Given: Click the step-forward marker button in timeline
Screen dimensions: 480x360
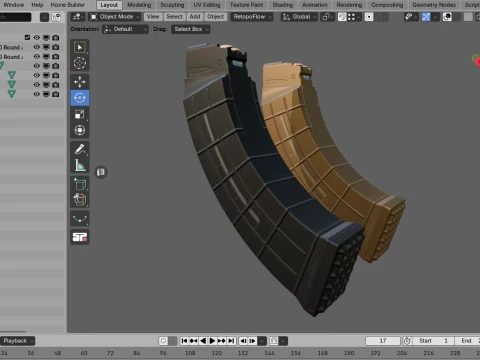Looking at the screenshot, I should tap(253, 341).
